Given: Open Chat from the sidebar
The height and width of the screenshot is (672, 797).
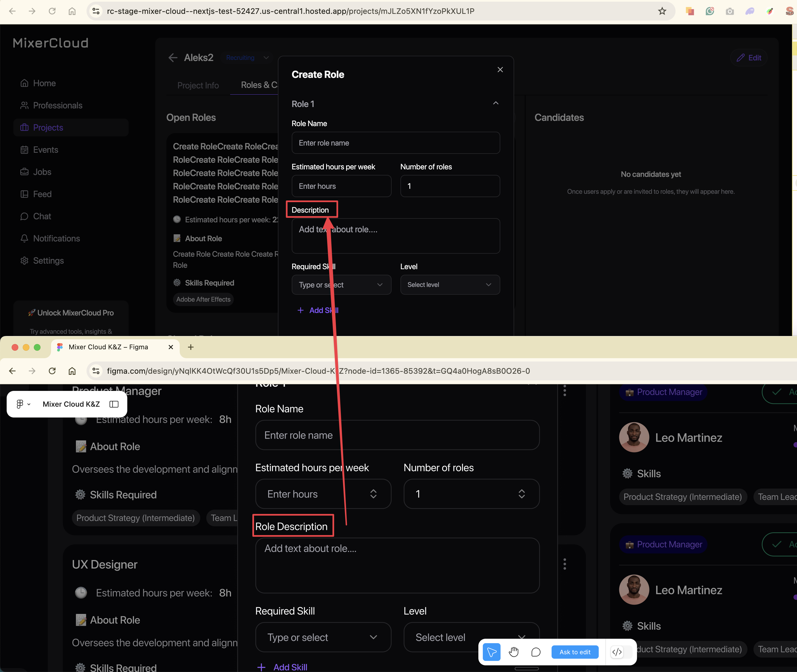Looking at the screenshot, I should [x=42, y=217].
